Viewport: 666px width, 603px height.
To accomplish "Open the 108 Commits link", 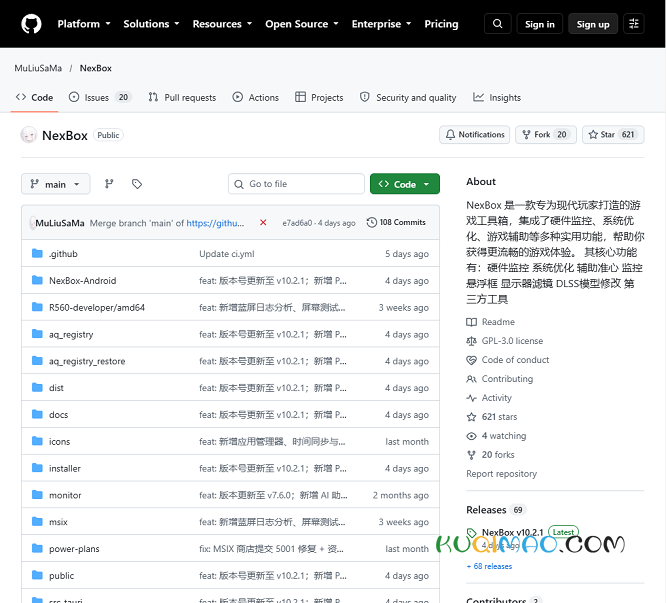I will pyautogui.click(x=397, y=223).
